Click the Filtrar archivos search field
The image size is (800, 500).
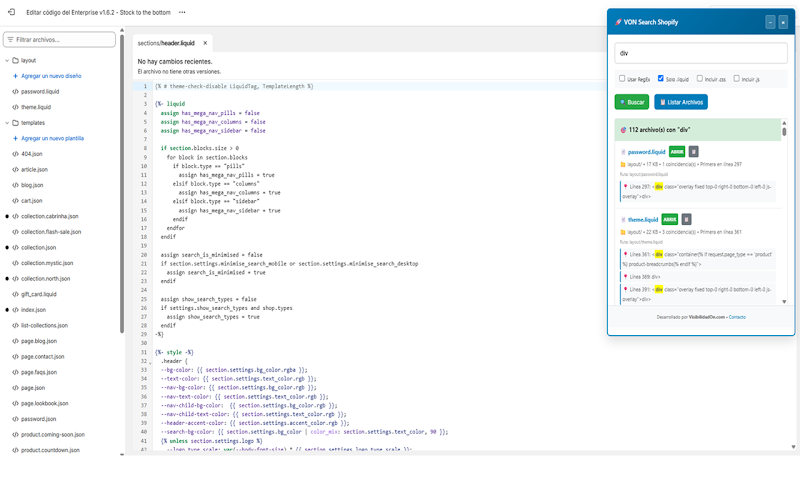(59, 40)
